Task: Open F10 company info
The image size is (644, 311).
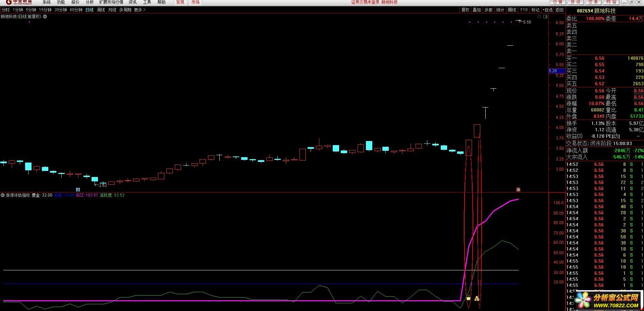Action: tap(524, 10)
